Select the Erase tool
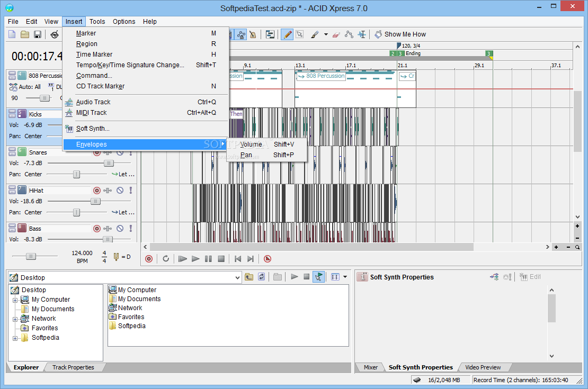 [x=336, y=34]
